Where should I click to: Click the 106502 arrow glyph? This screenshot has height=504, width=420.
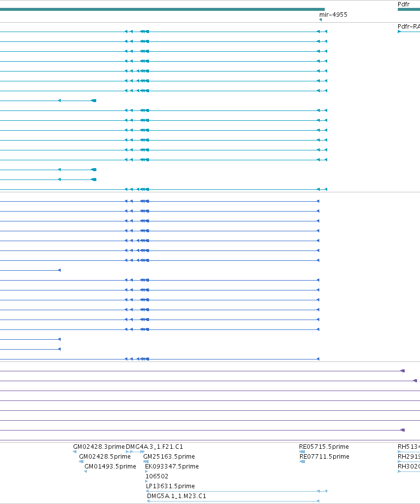click(147, 481)
